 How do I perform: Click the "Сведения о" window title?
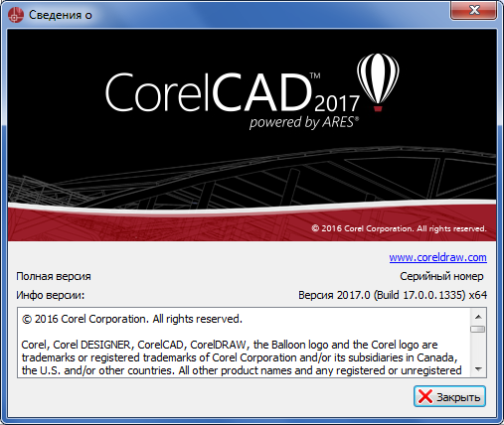click(x=61, y=15)
